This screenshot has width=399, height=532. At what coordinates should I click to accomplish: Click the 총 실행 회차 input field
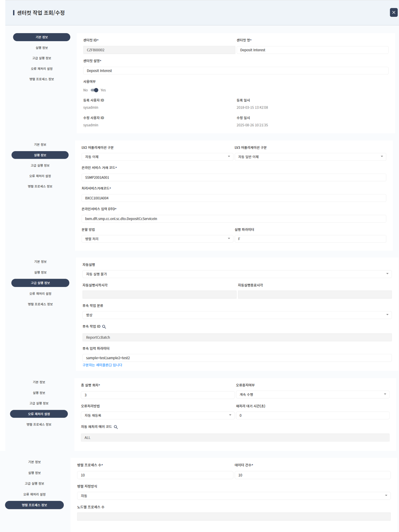click(157, 395)
